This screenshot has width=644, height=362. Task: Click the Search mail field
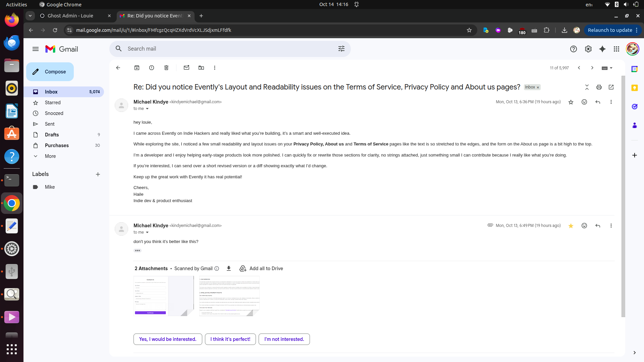pos(228,49)
